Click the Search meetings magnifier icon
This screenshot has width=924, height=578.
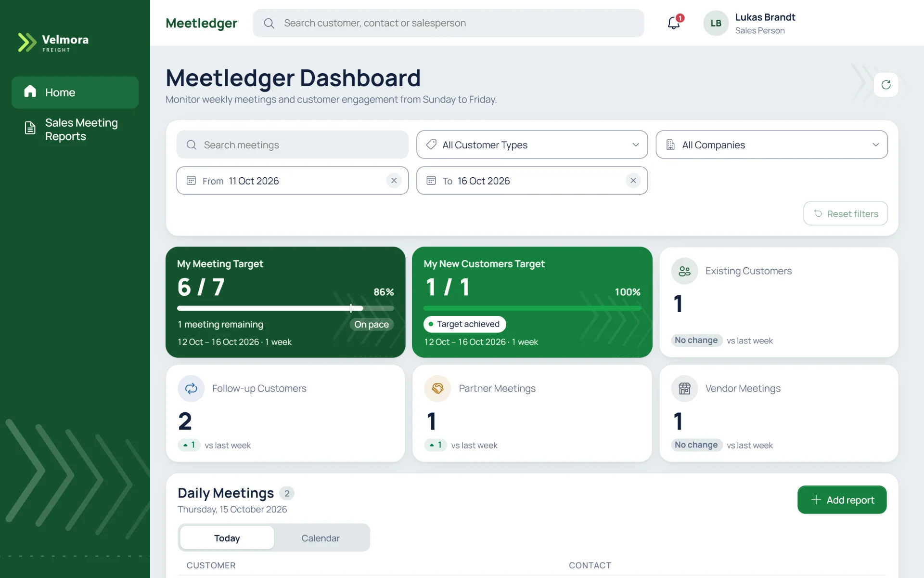[192, 144]
